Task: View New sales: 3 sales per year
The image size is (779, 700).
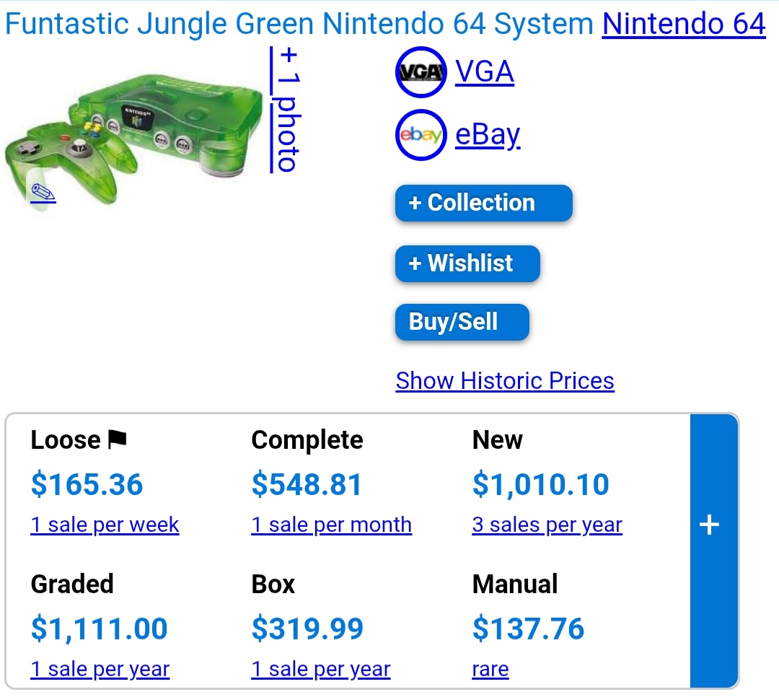Action: (547, 525)
